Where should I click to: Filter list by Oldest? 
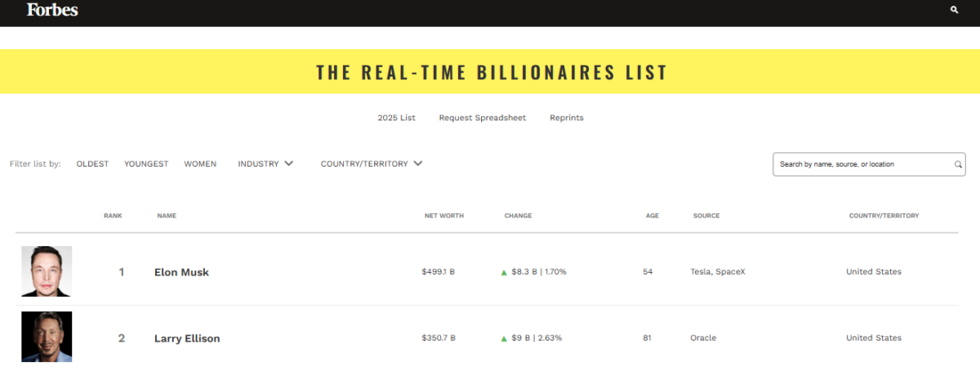click(92, 163)
